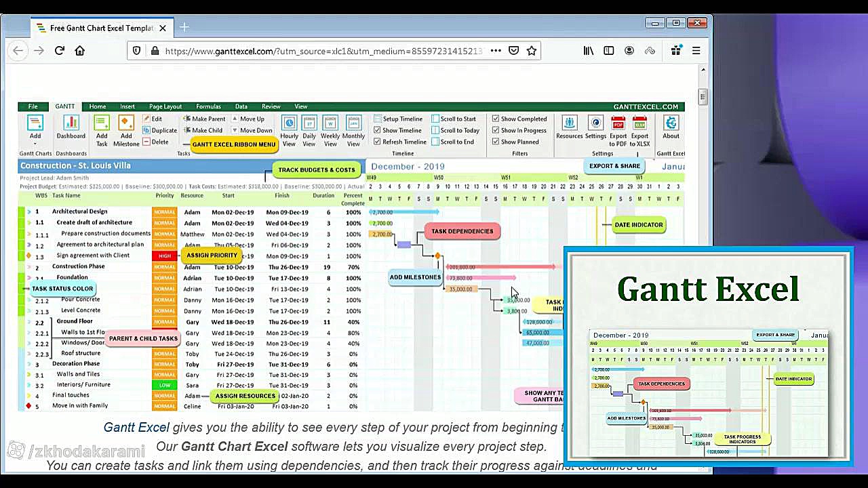Click the 'December - 2019' month header
Screen dimensions: 868x488
click(x=408, y=167)
